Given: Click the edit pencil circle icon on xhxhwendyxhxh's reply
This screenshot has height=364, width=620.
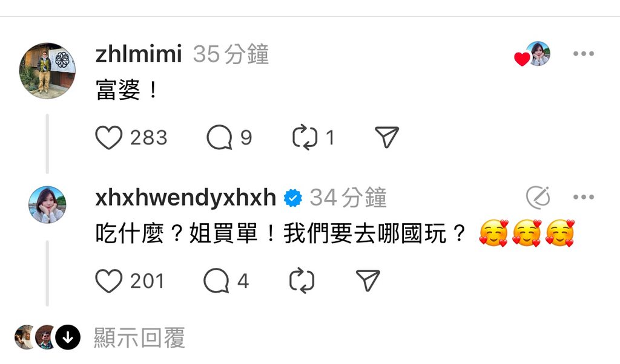Looking at the screenshot, I should tap(538, 197).
